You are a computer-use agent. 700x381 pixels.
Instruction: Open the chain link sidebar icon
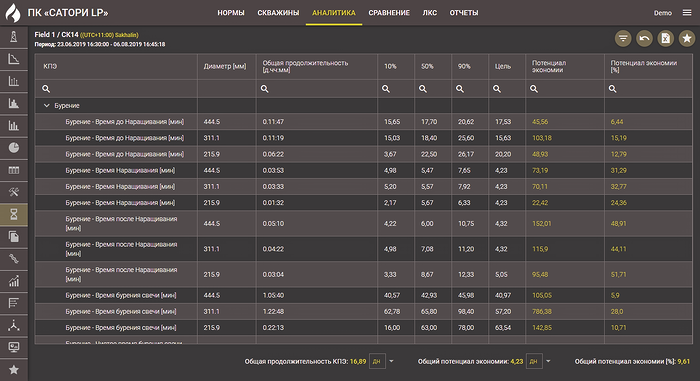[14, 259]
